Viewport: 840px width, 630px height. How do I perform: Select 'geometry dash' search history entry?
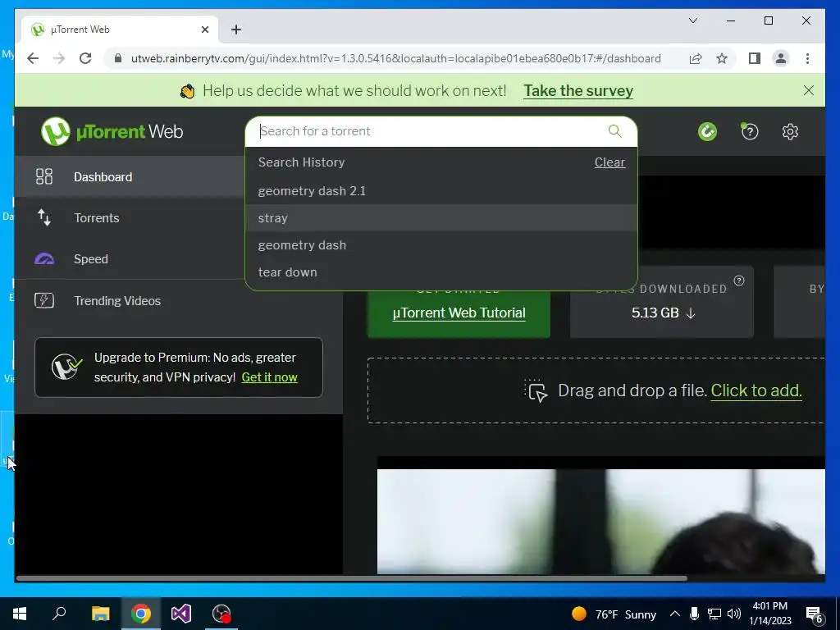coord(441,245)
